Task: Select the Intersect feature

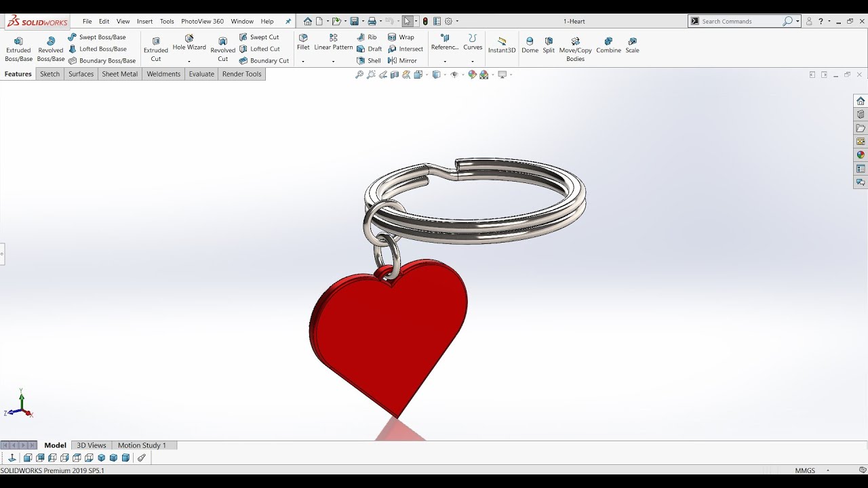Action: pos(406,49)
